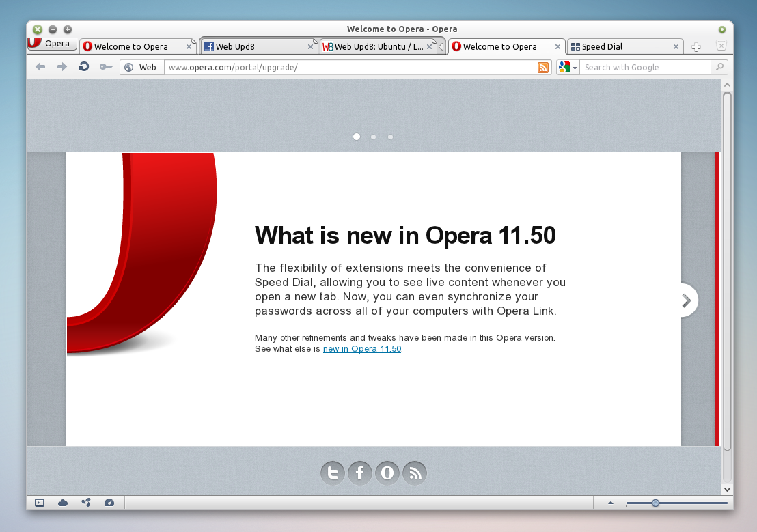The width and height of the screenshot is (757, 532).
Task: Click the Web security badge in address bar
Action: click(x=141, y=67)
